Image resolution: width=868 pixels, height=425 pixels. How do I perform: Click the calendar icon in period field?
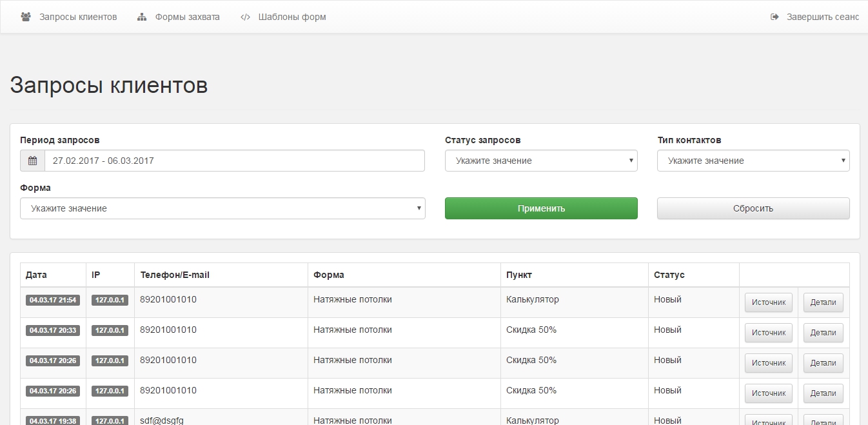click(32, 161)
